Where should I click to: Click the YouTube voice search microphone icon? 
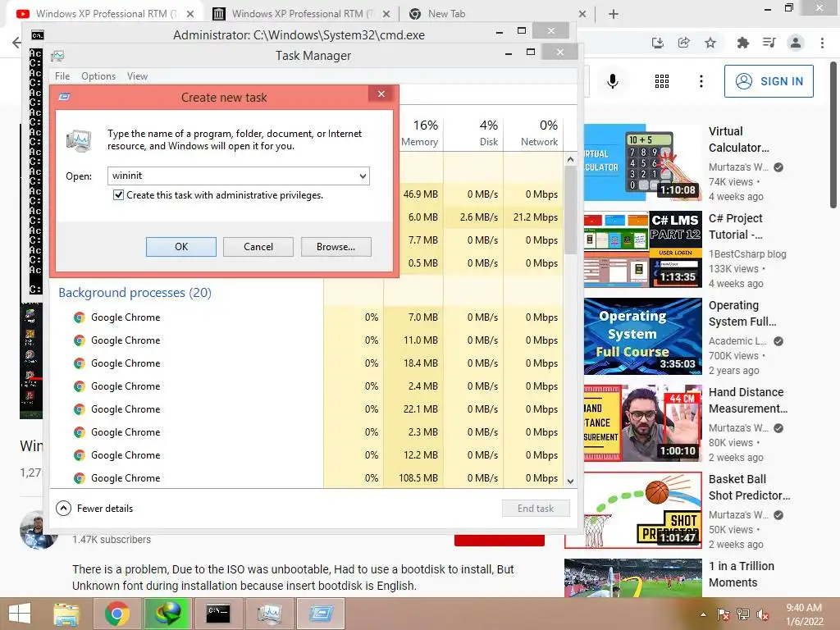(613, 81)
